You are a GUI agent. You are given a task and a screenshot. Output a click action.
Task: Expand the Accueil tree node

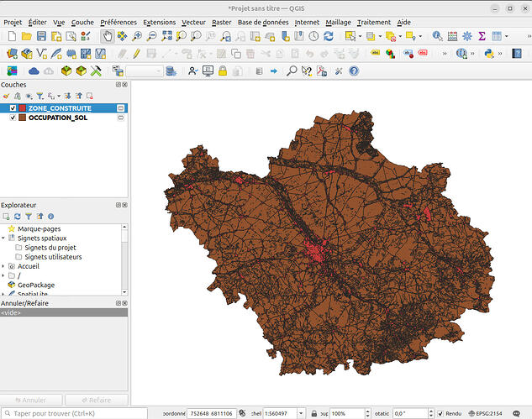coord(3,266)
